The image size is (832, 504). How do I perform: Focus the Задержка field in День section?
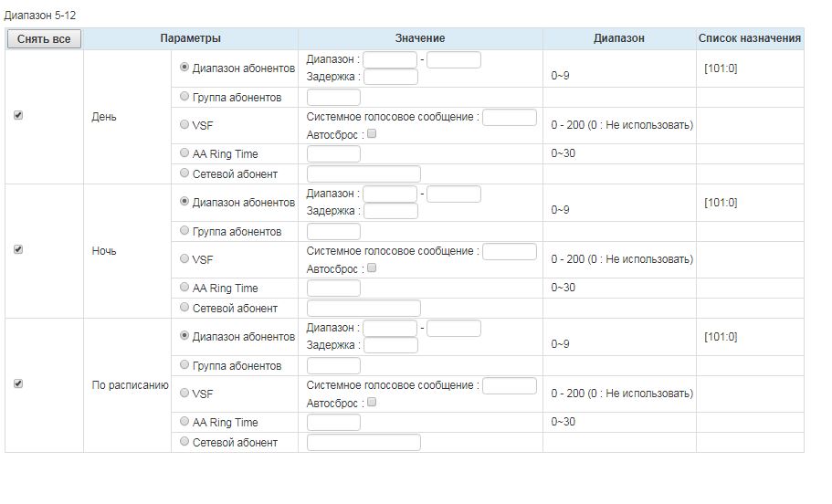[390, 78]
